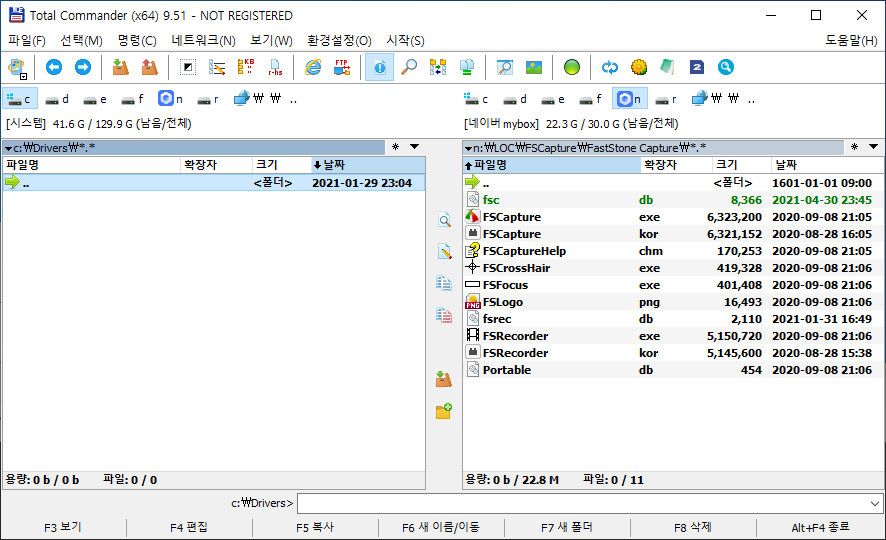Click the dark blue '2' toolbar icon
Image resolution: width=886 pixels, height=540 pixels.
tap(697, 68)
